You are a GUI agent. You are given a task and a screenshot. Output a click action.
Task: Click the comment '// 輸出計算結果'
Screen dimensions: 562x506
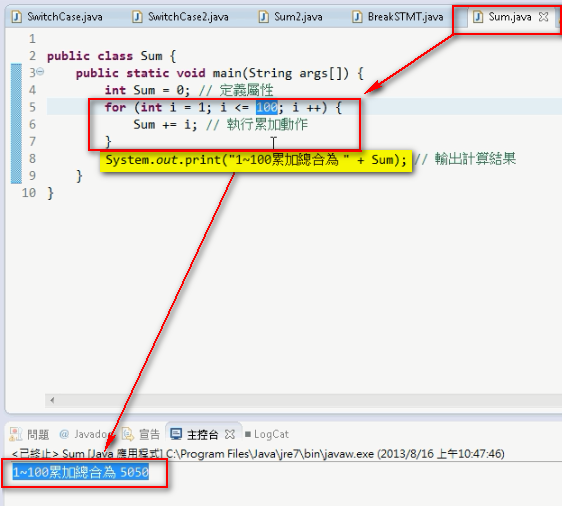[x=465, y=159]
